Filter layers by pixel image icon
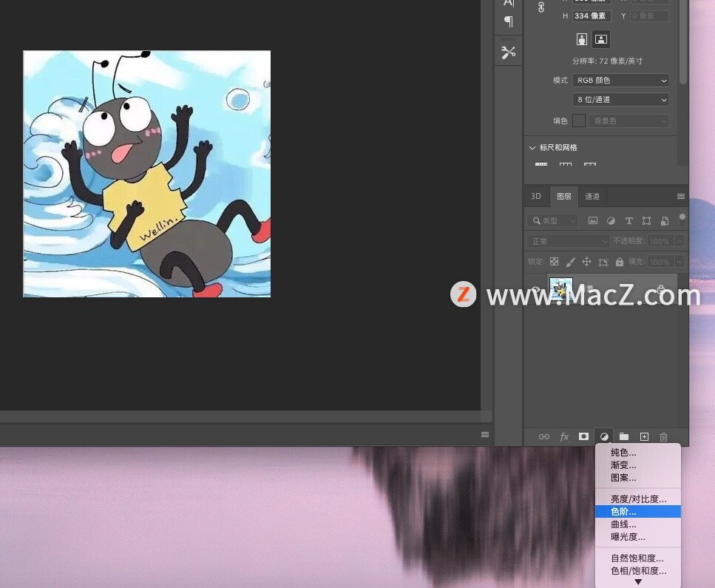 click(x=593, y=221)
